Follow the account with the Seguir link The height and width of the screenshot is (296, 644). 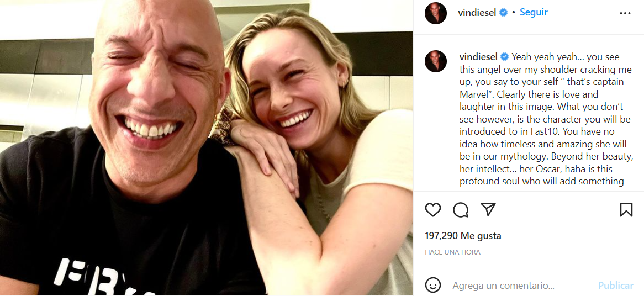click(534, 13)
